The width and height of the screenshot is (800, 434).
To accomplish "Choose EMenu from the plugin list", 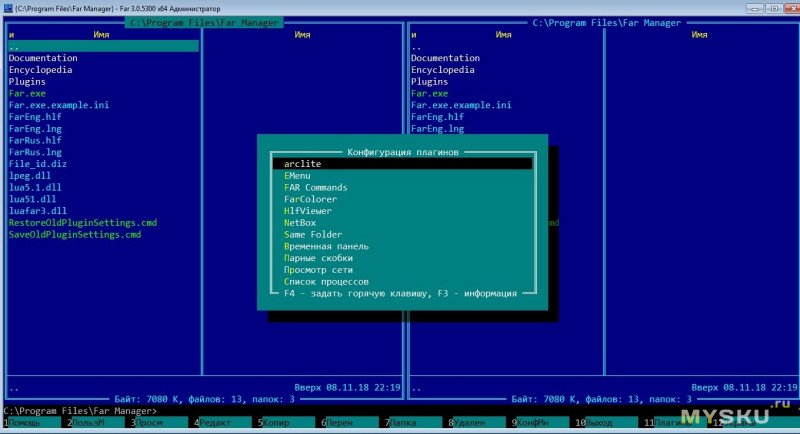I will (299, 175).
